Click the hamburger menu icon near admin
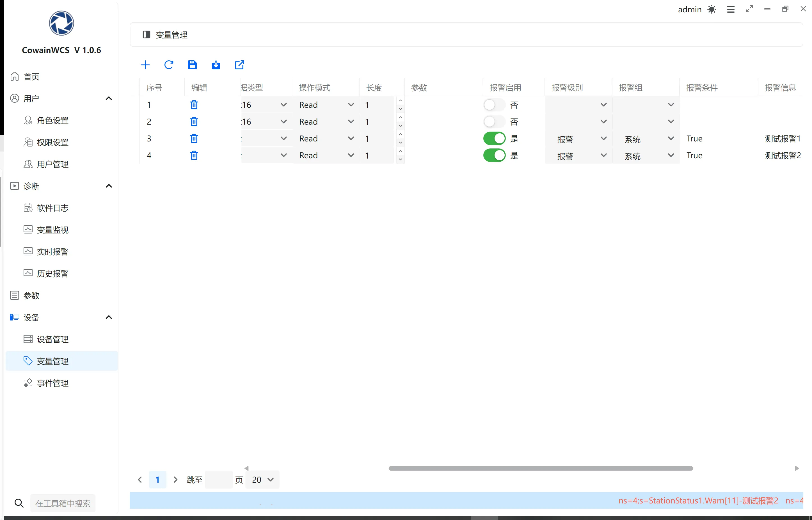 731,10
